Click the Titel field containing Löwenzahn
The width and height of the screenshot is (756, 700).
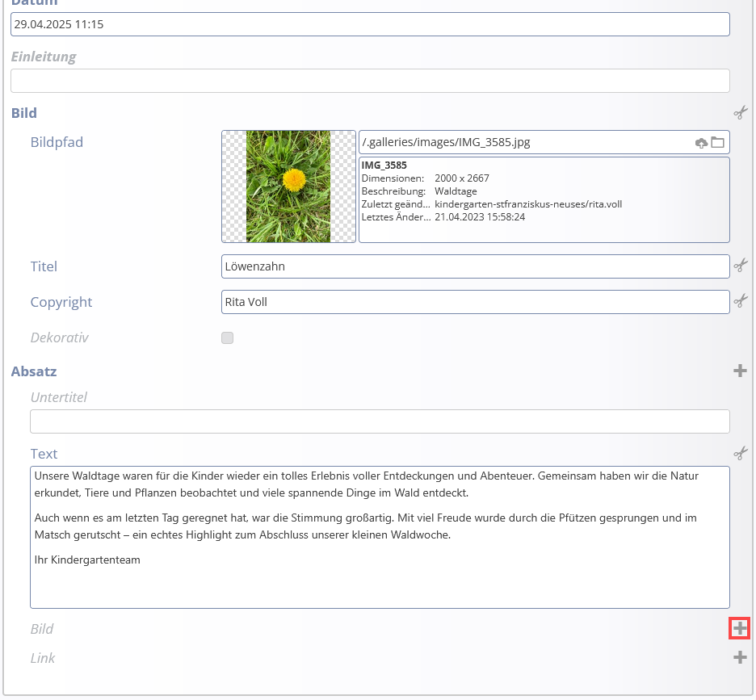475,266
